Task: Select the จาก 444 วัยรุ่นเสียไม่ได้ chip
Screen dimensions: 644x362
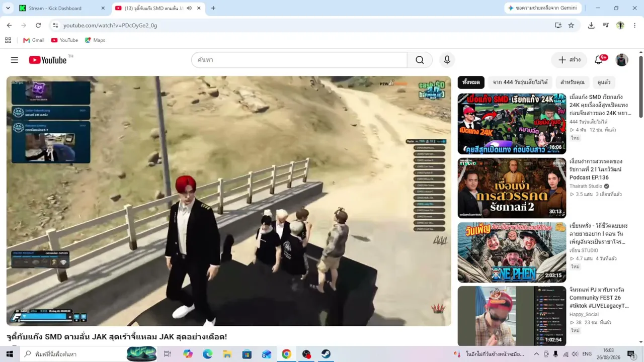Action: pyautogui.click(x=520, y=82)
